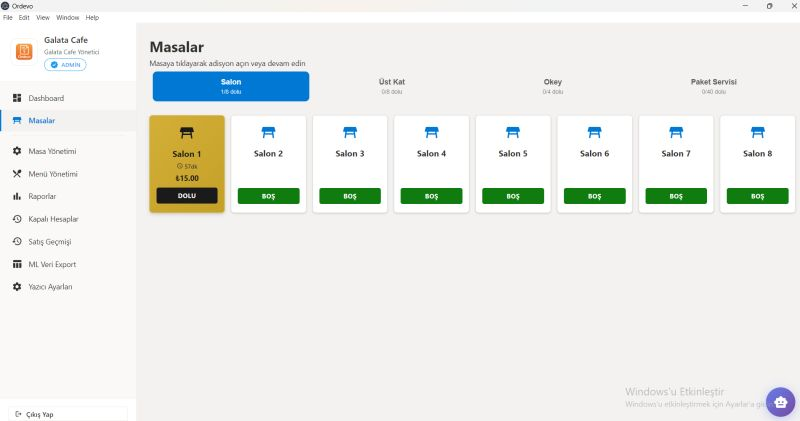Viewport: 800px width, 421px height.
Task: Click the Satış Geçmişi history icon
Action: click(x=17, y=242)
